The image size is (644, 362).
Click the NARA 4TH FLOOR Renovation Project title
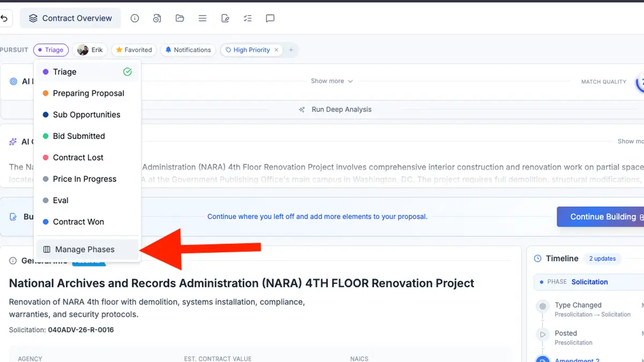241,283
